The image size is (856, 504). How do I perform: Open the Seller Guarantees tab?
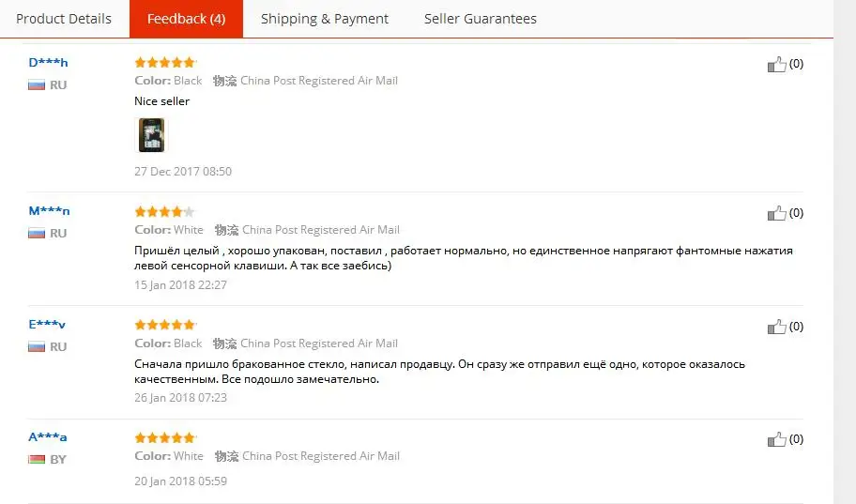click(481, 19)
